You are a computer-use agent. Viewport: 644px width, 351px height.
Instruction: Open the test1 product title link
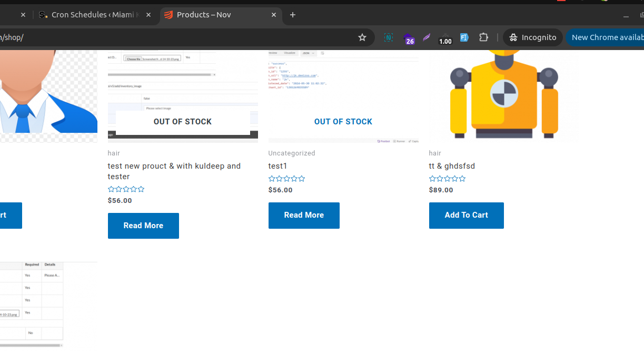[x=278, y=166]
